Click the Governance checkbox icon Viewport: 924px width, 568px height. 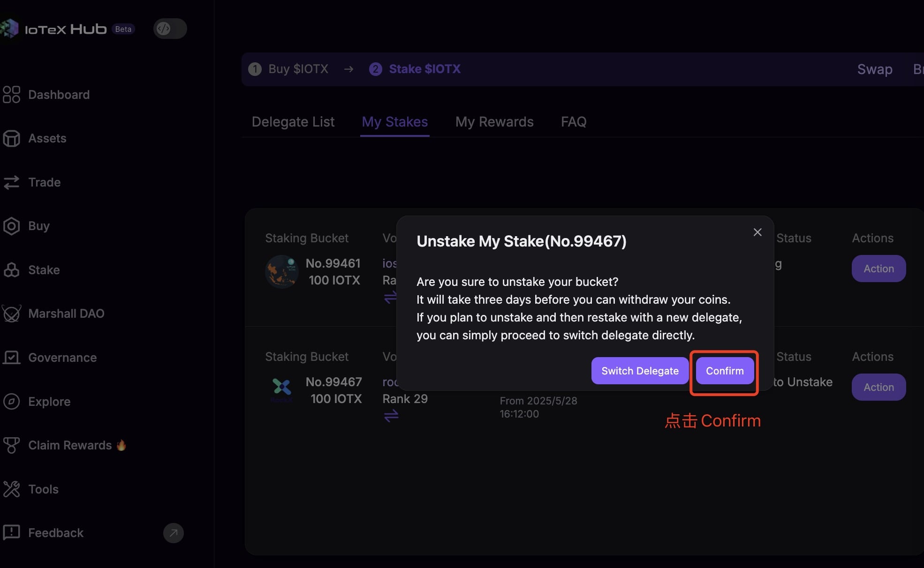pyautogui.click(x=11, y=358)
